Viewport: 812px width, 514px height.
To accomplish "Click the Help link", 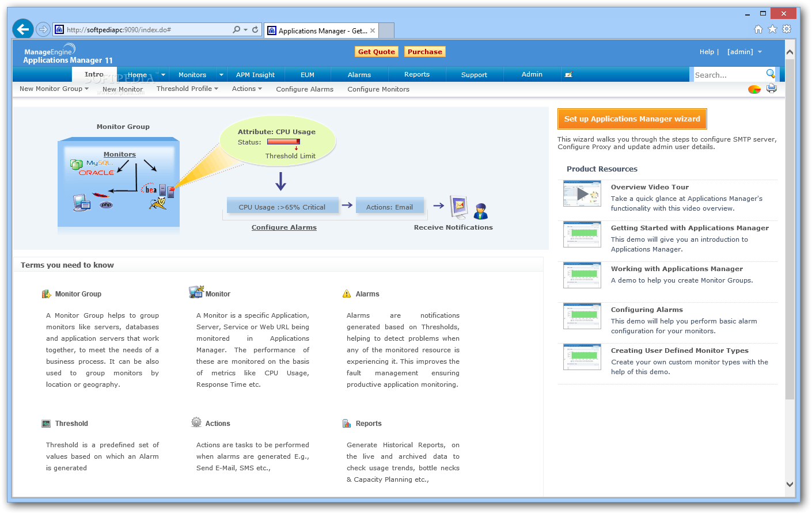I will point(707,52).
